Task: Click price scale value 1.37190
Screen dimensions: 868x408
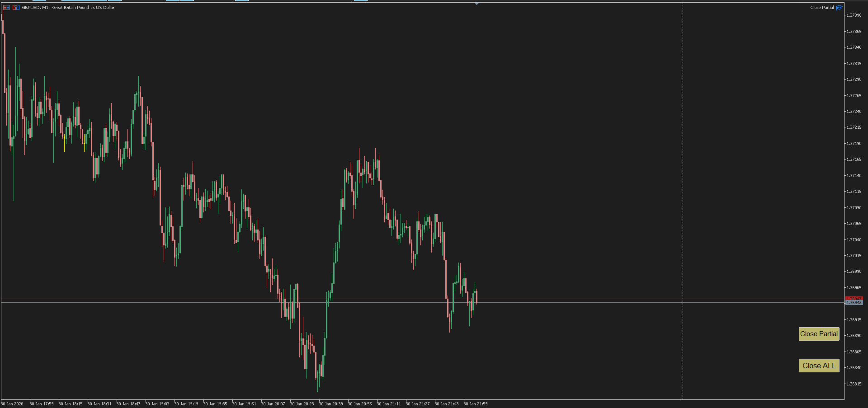Action: pos(854,144)
